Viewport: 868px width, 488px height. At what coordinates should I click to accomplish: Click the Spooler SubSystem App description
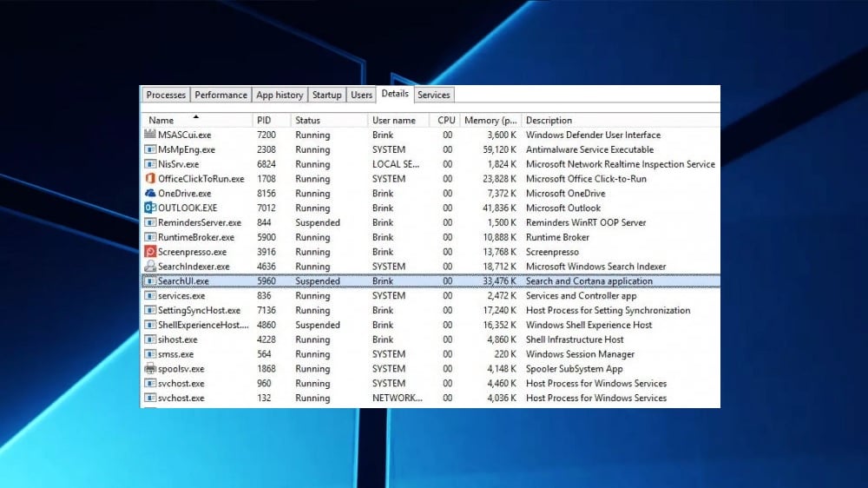(574, 369)
